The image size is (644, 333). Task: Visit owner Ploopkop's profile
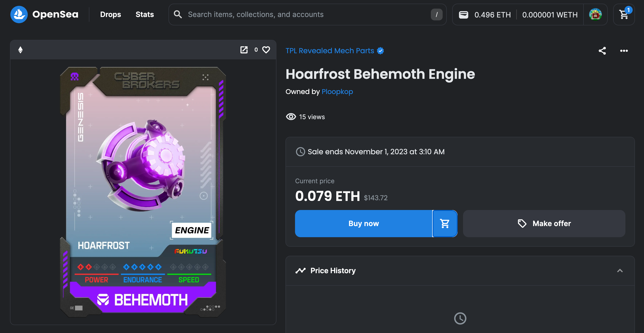pyautogui.click(x=337, y=92)
